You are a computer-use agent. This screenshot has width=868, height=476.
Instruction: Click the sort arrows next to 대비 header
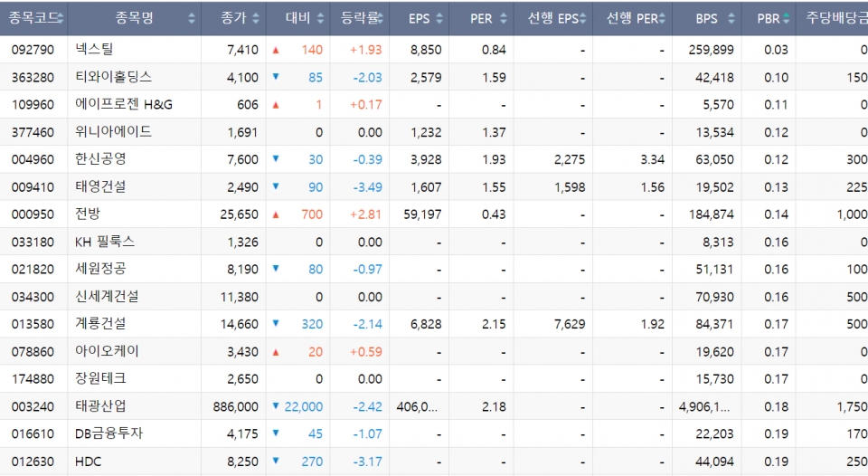321,18
